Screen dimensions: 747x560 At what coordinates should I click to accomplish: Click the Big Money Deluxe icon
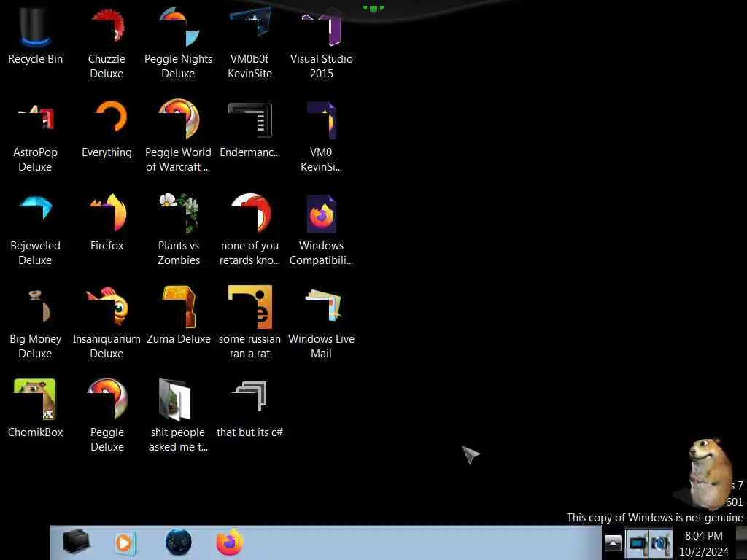tap(35, 323)
